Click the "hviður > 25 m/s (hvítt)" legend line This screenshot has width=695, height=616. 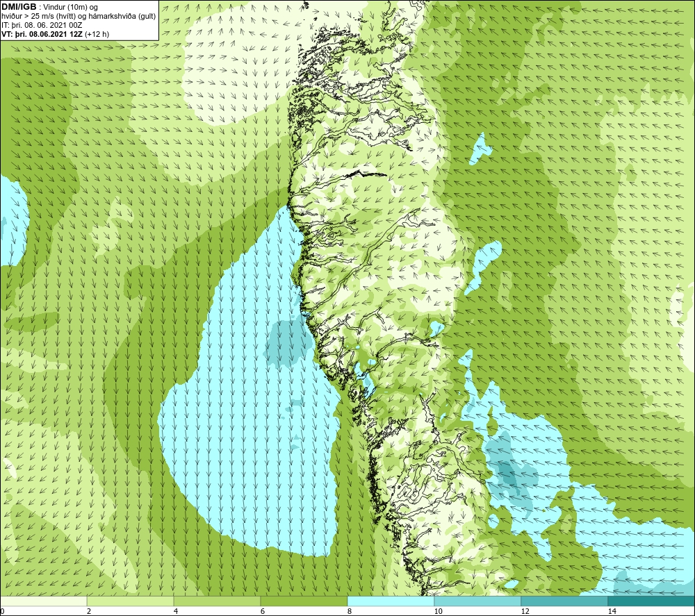pyautogui.click(x=79, y=16)
